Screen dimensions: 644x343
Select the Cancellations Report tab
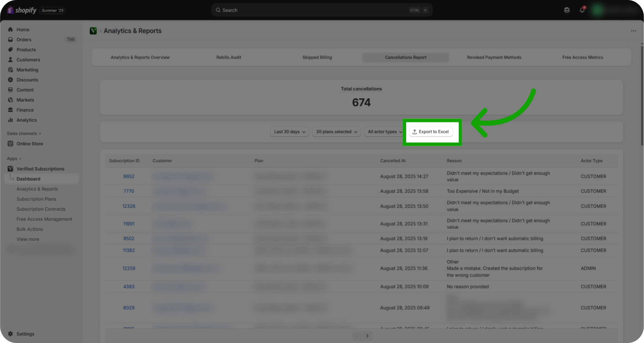(x=405, y=57)
